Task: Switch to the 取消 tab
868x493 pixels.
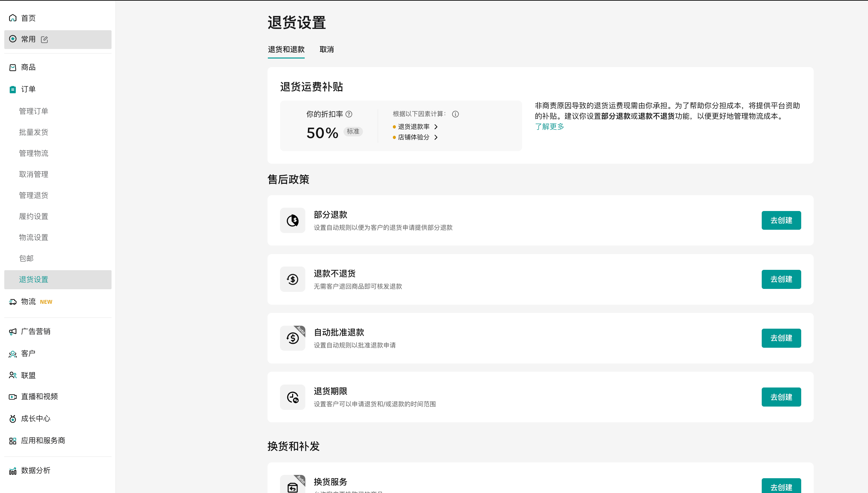Action: click(x=326, y=50)
